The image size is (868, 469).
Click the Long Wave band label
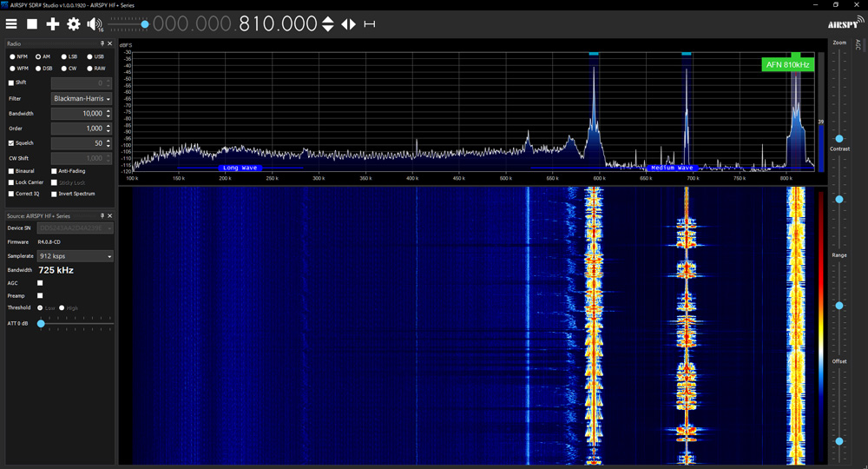pos(240,168)
